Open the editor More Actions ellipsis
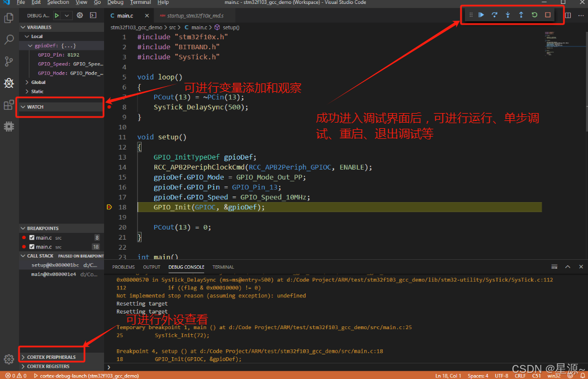Screen dimensions: 588x379 click(x=581, y=15)
